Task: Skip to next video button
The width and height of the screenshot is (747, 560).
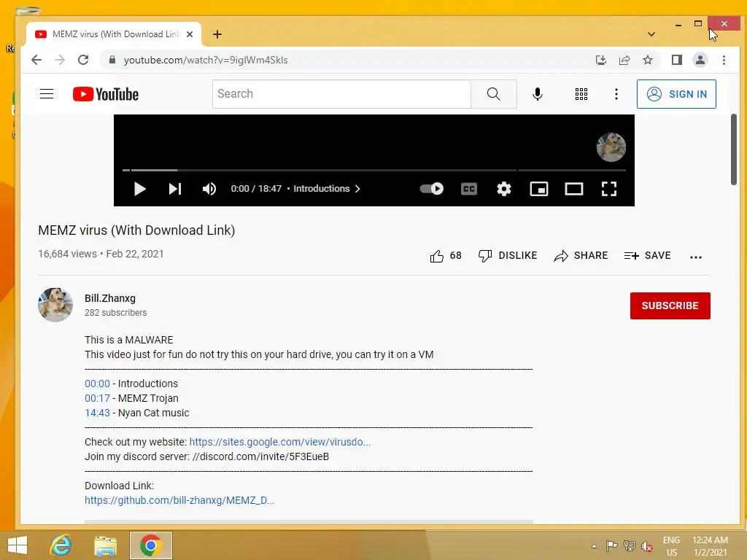Action: (x=175, y=189)
